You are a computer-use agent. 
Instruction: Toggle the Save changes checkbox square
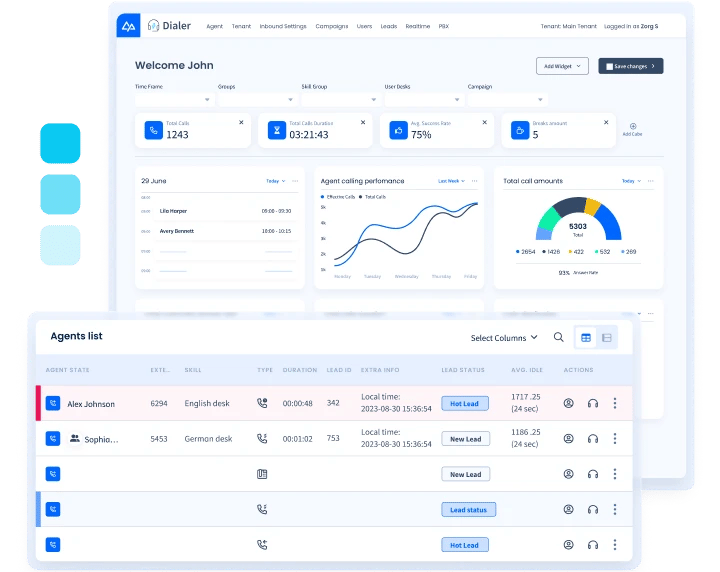tap(609, 67)
